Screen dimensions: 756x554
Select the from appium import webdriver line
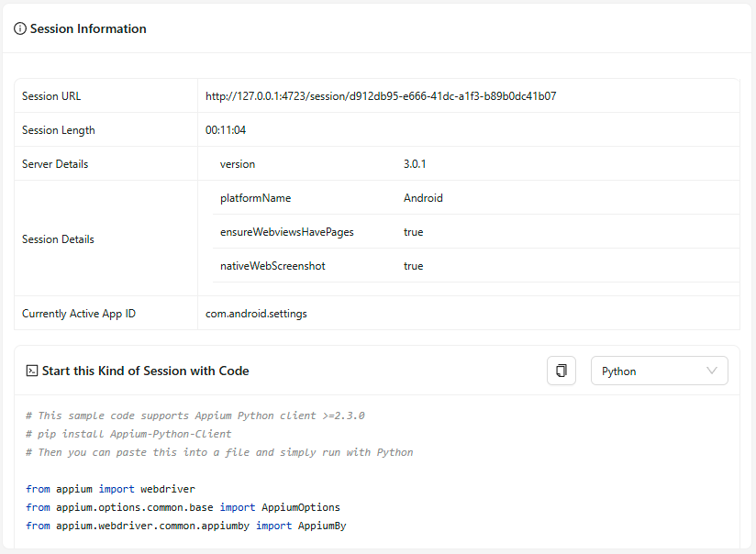pos(108,488)
